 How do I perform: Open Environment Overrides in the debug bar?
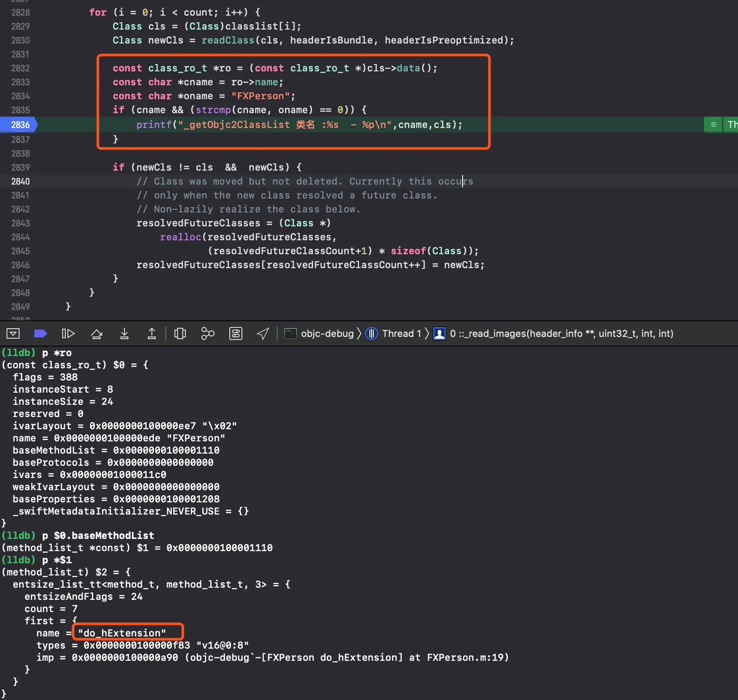236,333
